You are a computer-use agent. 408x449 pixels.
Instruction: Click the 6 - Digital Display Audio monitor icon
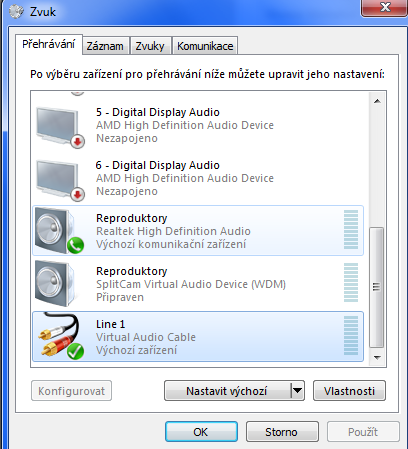pos(60,180)
